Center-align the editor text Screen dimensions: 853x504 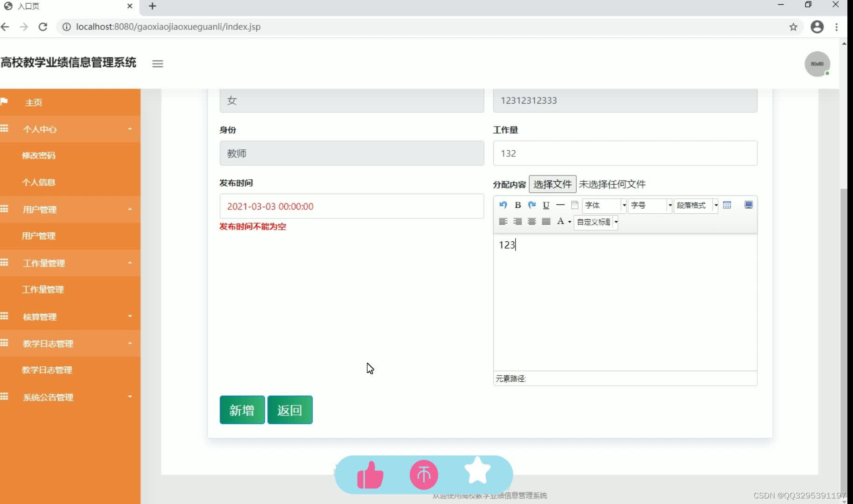pyautogui.click(x=532, y=222)
